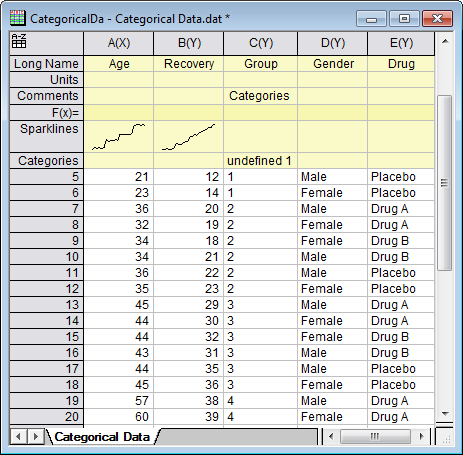Select column A(X) header

pyautogui.click(x=119, y=43)
